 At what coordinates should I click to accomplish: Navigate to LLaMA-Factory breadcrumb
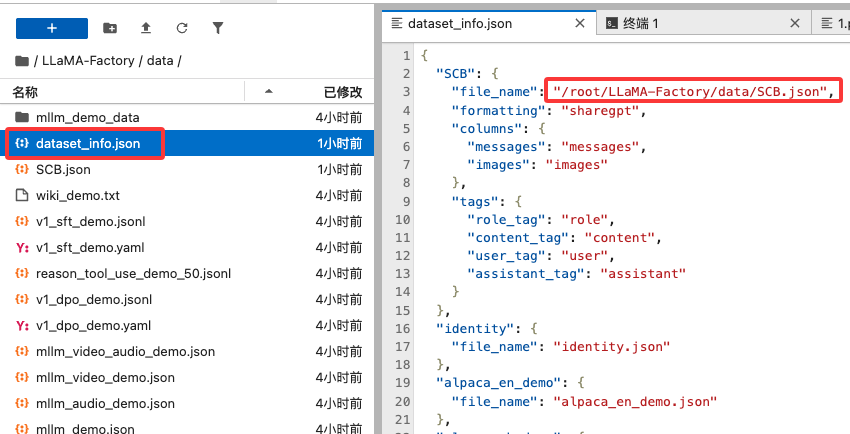(x=88, y=61)
